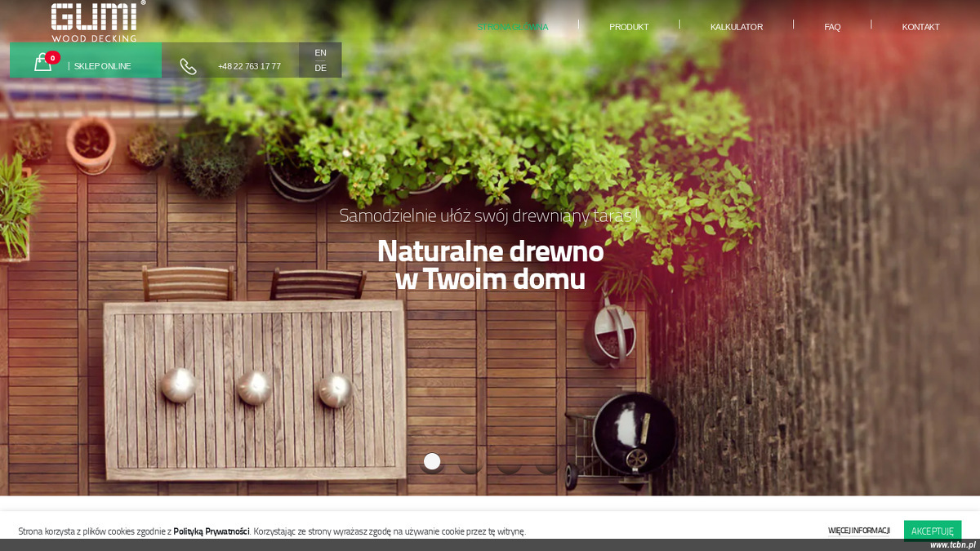Switch language to EN

coord(320,52)
